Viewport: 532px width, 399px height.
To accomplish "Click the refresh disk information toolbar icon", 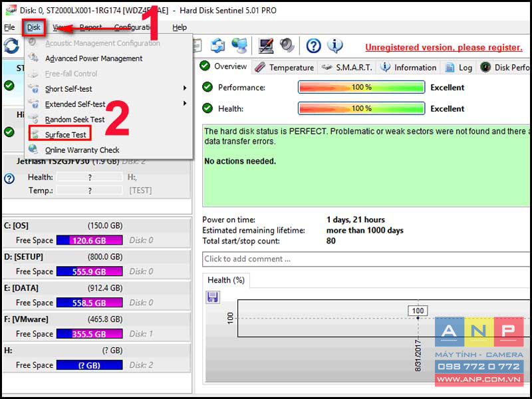I will [x=11, y=46].
